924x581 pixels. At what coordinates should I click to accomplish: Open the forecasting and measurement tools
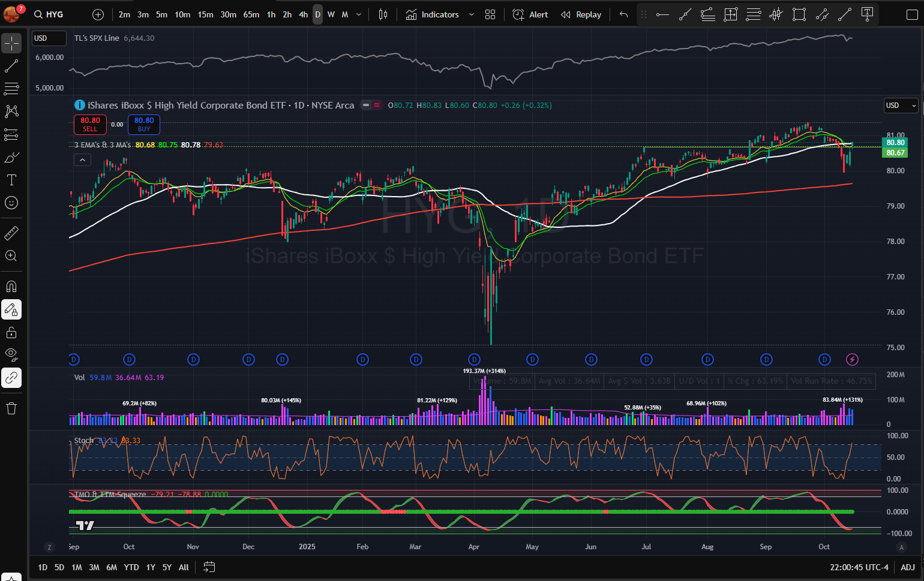(x=11, y=135)
